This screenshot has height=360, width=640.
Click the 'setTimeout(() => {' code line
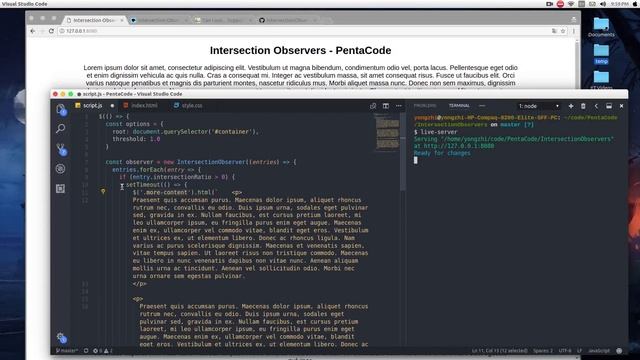pyautogui.click(x=156, y=185)
